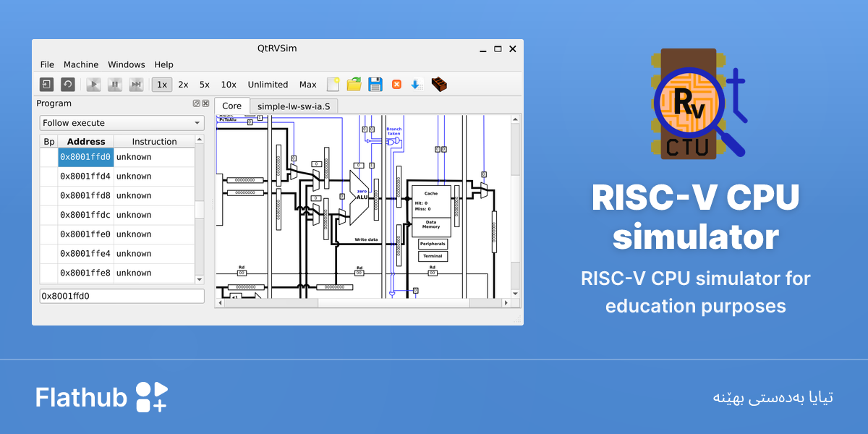Click the program list scrollbar handle

200,210
